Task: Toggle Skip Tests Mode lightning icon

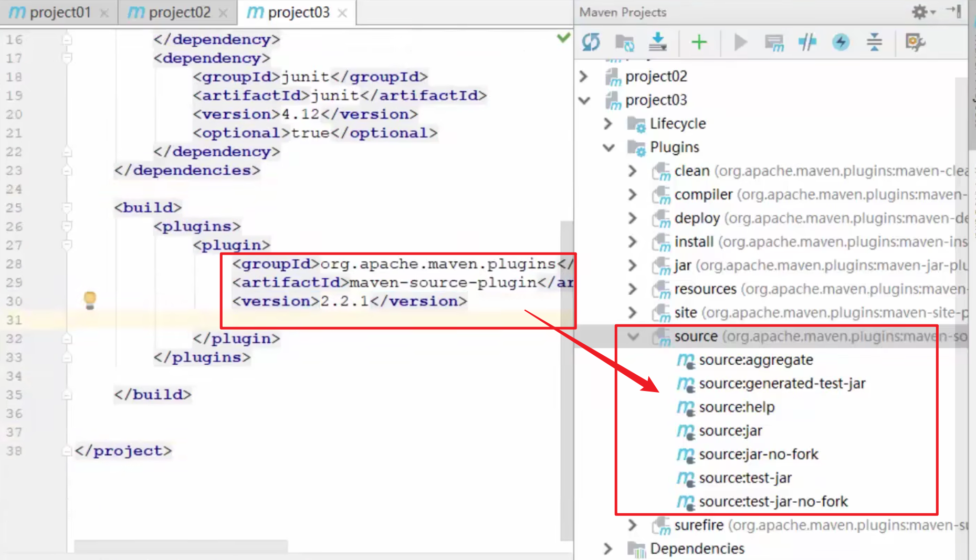Action: [841, 42]
